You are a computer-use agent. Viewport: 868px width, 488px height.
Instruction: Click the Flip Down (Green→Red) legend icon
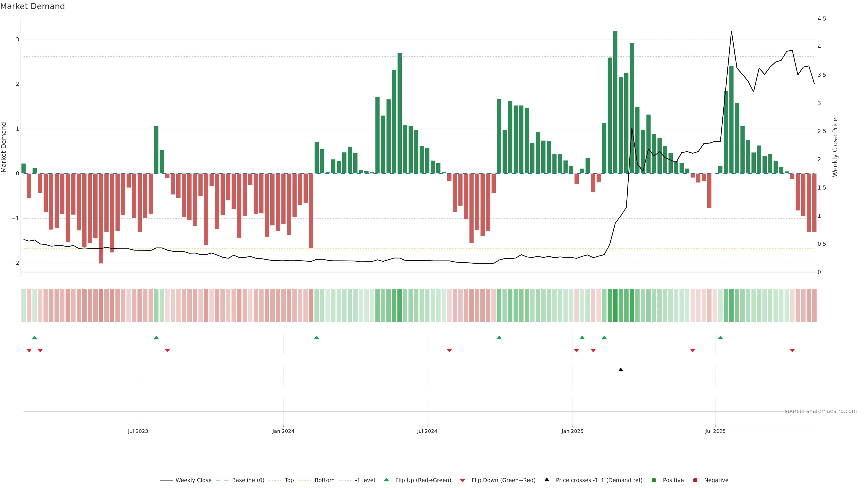(463, 481)
